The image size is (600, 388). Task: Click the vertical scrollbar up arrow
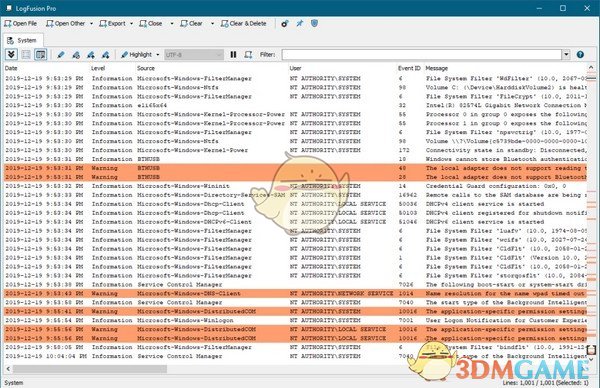point(591,68)
